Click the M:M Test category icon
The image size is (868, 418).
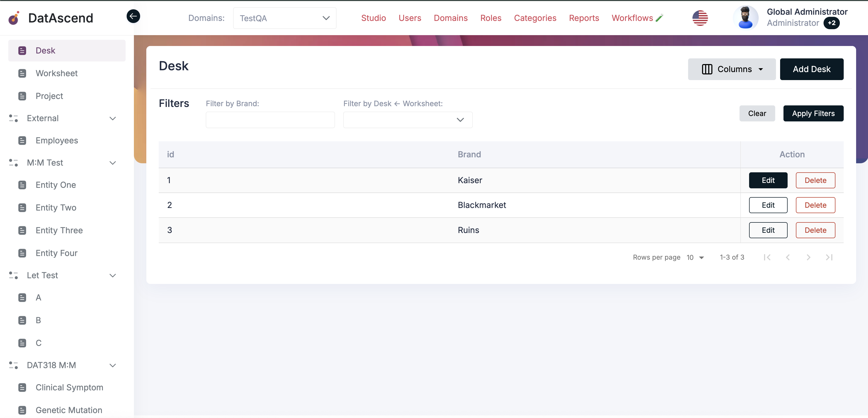tap(13, 163)
